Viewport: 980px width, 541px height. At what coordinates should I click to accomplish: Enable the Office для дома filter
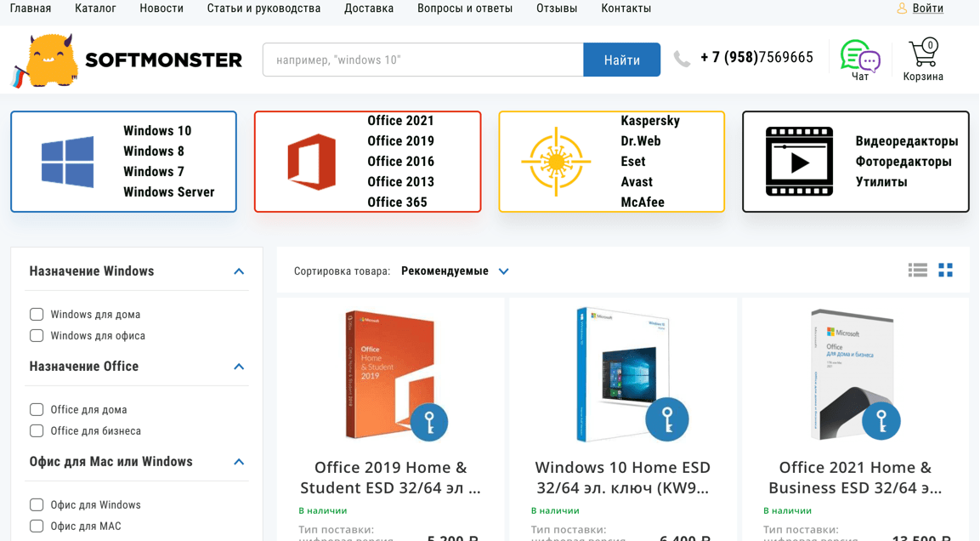tap(37, 409)
